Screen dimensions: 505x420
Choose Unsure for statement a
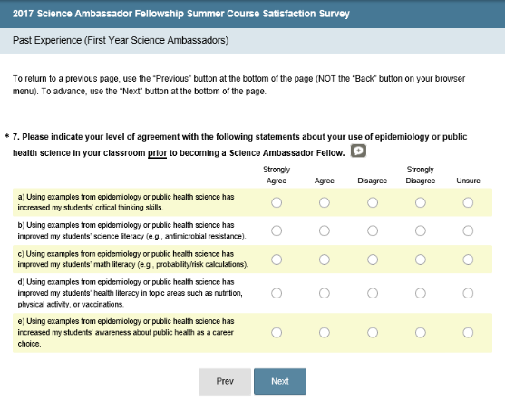(x=468, y=202)
